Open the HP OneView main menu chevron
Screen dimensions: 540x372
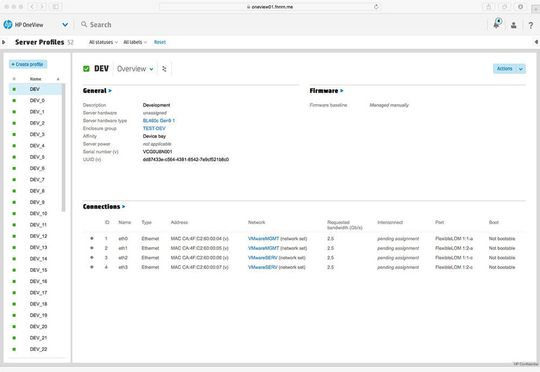[65, 25]
